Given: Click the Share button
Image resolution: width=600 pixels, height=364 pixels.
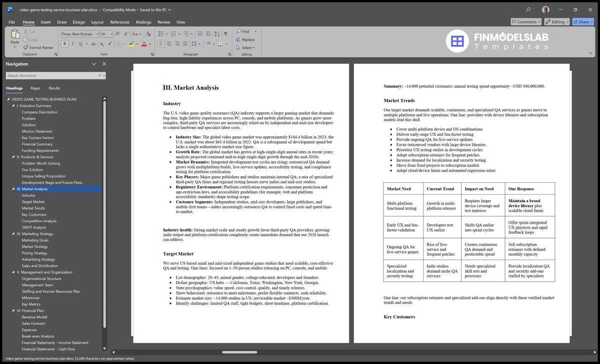Looking at the screenshot, I should 583,22.
